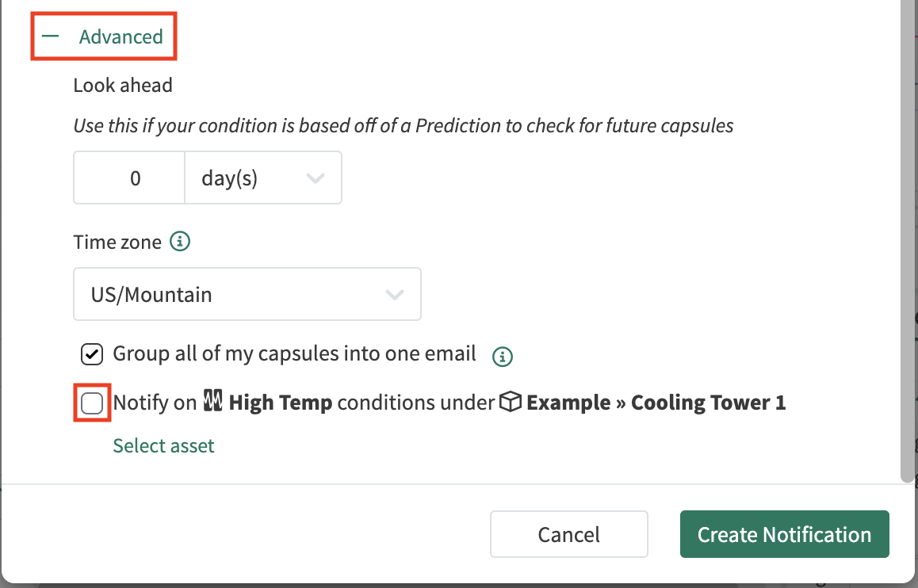Image resolution: width=918 pixels, height=588 pixels.
Task: Click the Look ahead number input showing 0
Action: click(128, 178)
